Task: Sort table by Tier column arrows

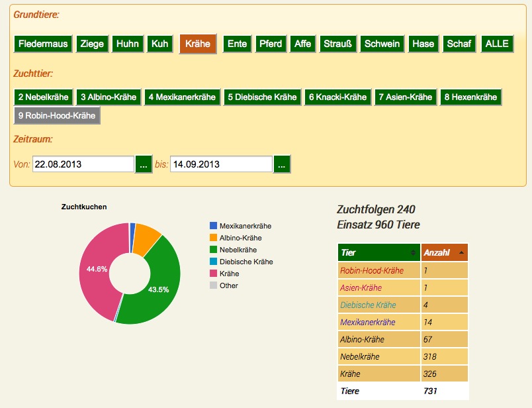Action: pyautogui.click(x=413, y=252)
